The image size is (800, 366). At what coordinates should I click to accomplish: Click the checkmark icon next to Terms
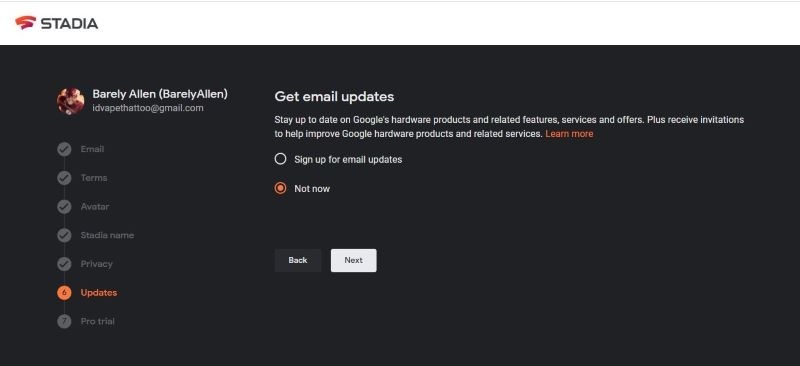coord(64,178)
